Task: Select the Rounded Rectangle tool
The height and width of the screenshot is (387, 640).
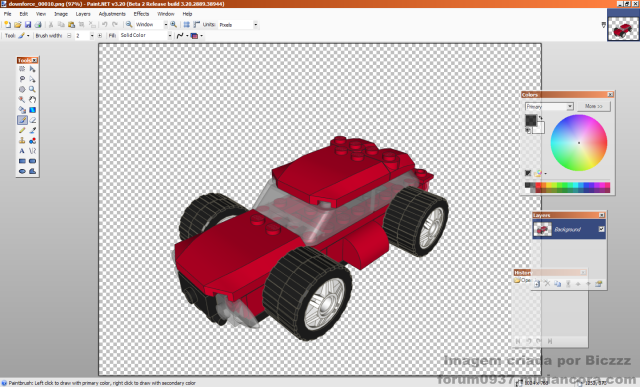Action: [x=32, y=161]
